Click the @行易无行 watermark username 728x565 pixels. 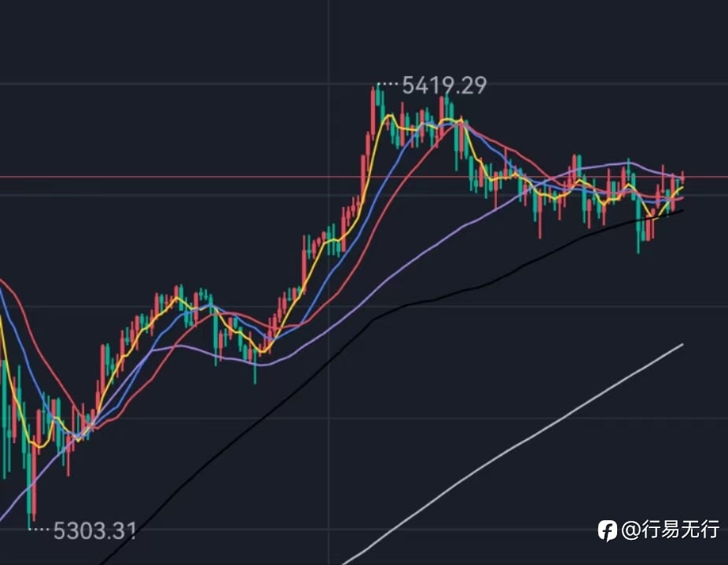point(670,530)
